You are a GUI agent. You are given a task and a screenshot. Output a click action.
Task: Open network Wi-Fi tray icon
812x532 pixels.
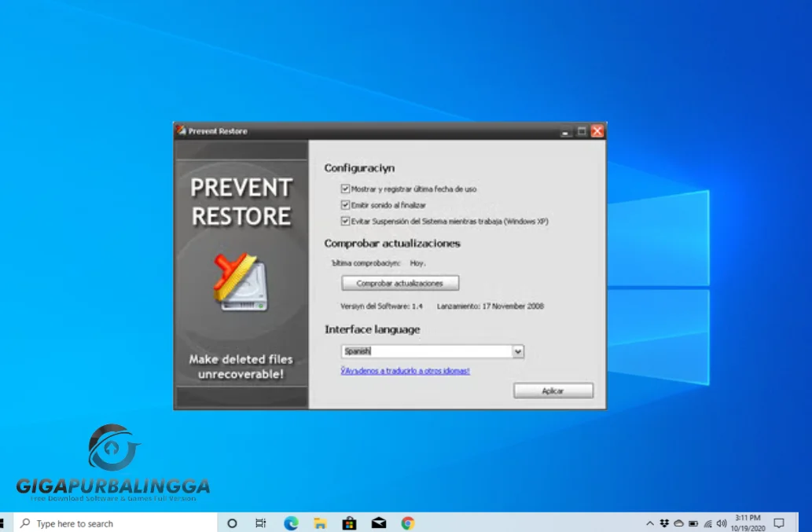pos(707,523)
